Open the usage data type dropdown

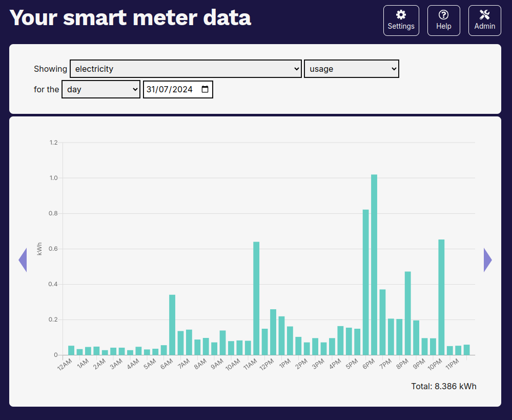click(x=351, y=69)
